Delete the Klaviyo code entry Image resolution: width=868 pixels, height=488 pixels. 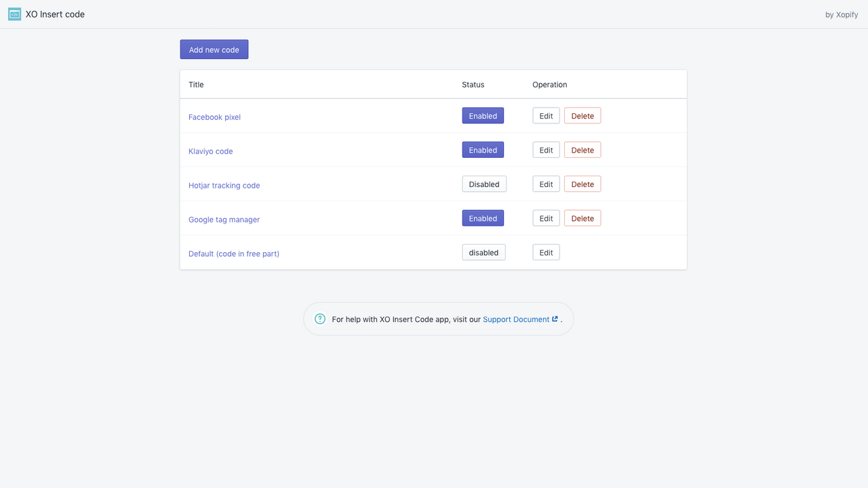583,150
